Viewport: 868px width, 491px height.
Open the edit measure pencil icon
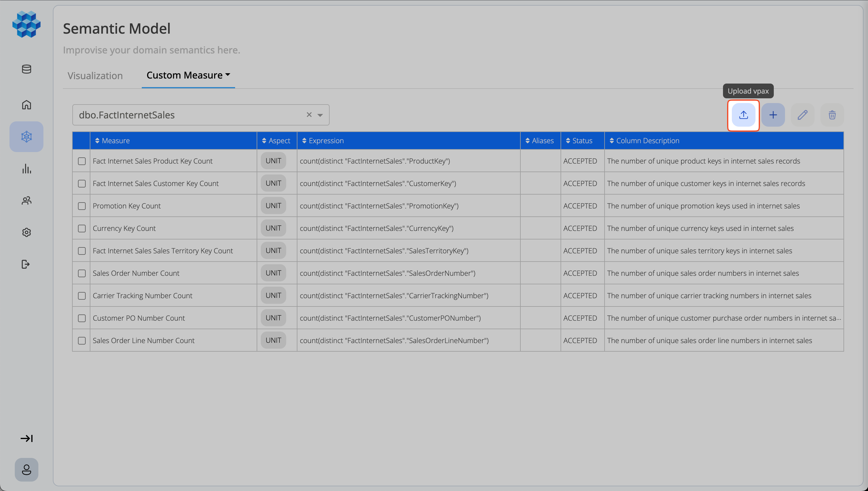(802, 115)
